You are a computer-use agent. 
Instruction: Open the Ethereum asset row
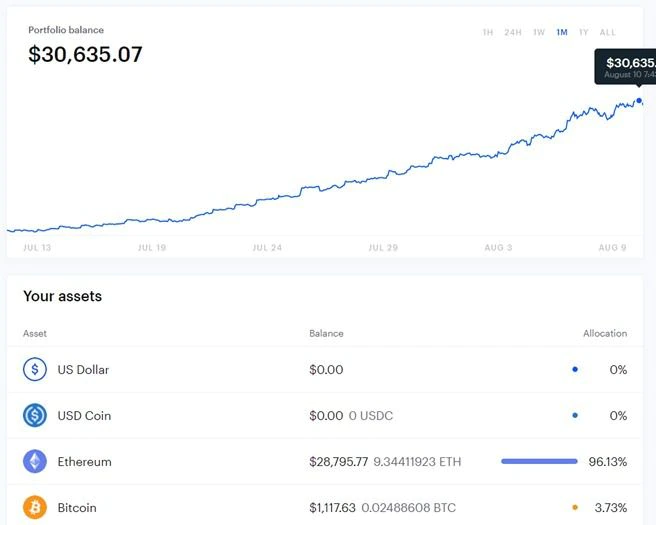(x=325, y=462)
